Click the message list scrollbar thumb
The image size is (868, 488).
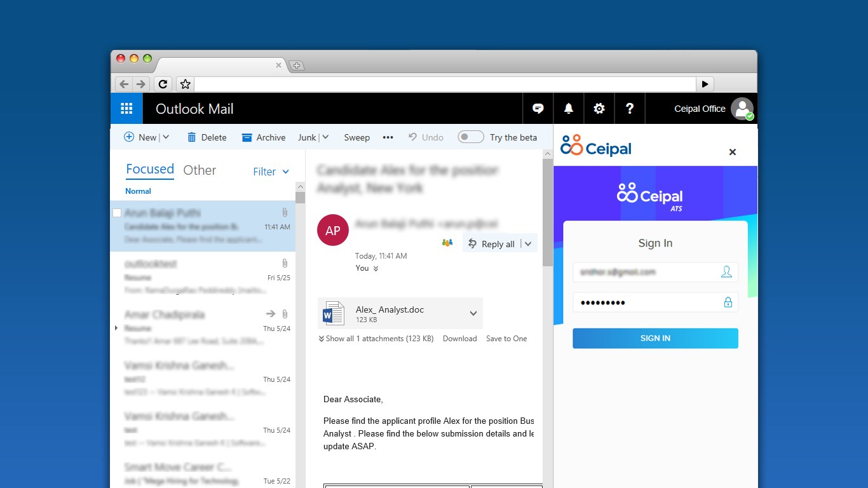(301, 197)
